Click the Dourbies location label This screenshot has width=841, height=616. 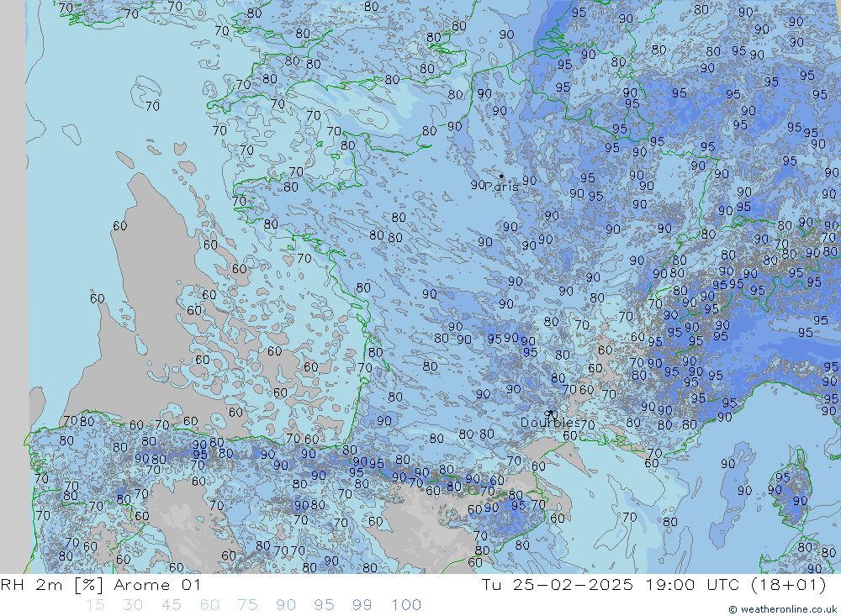click(550, 423)
